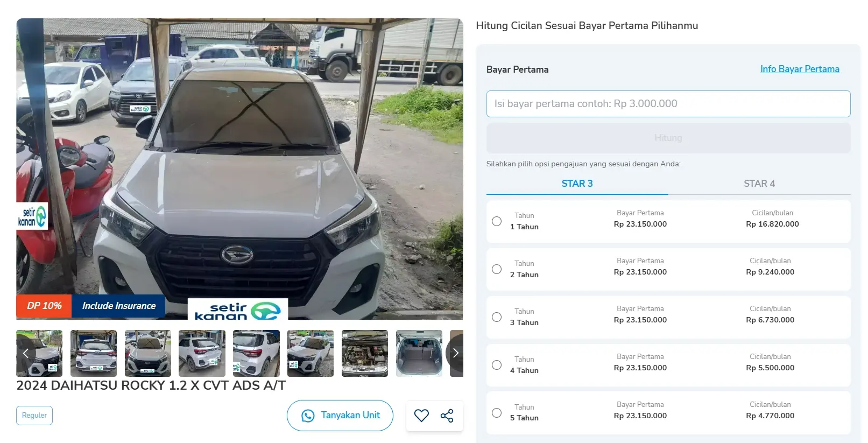
Task: Switch to the STAR 4 tab
Action: [x=759, y=184]
